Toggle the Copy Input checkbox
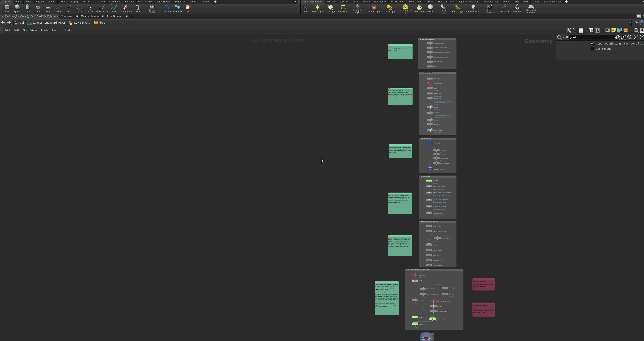 click(592, 44)
